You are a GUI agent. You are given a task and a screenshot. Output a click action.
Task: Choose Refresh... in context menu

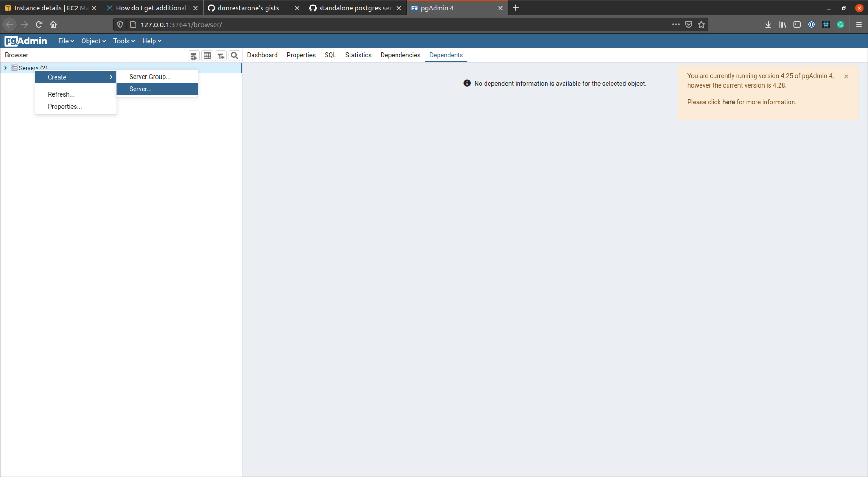click(76, 94)
